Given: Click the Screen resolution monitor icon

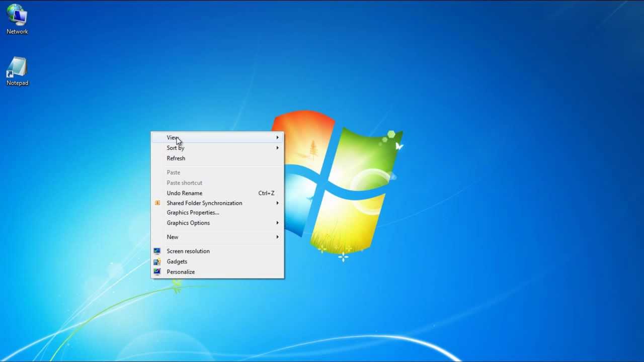Looking at the screenshot, I should point(157,251).
